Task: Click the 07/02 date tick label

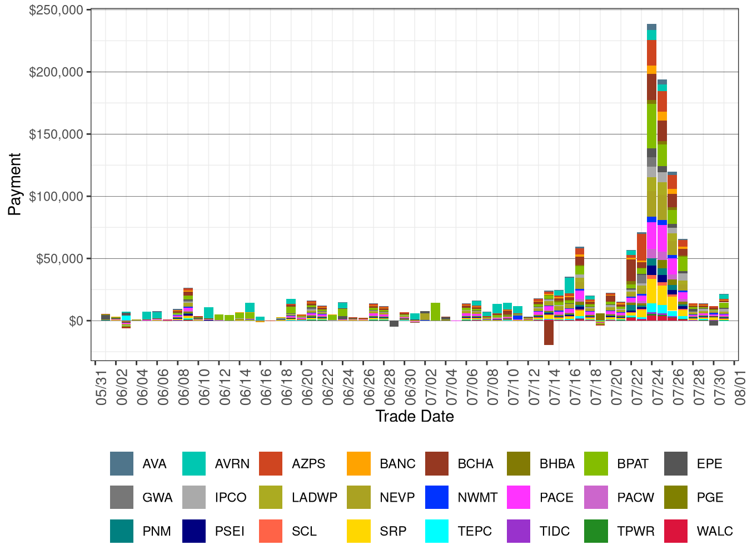Action: 431,387
